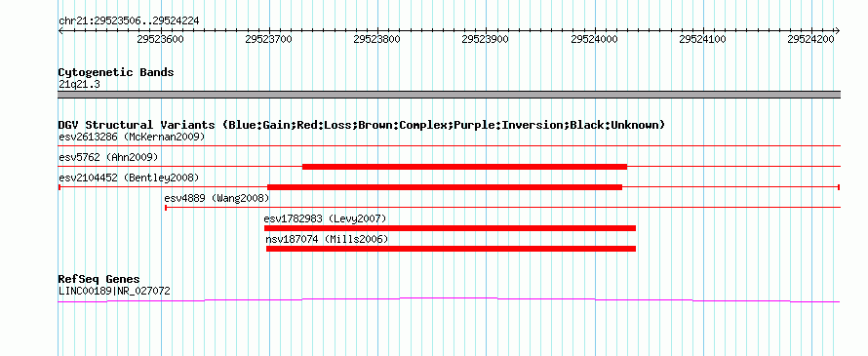Open the RefSeq Genes track title
Image resolution: width=868 pixels, height=356 pixels.
(99, 279)
